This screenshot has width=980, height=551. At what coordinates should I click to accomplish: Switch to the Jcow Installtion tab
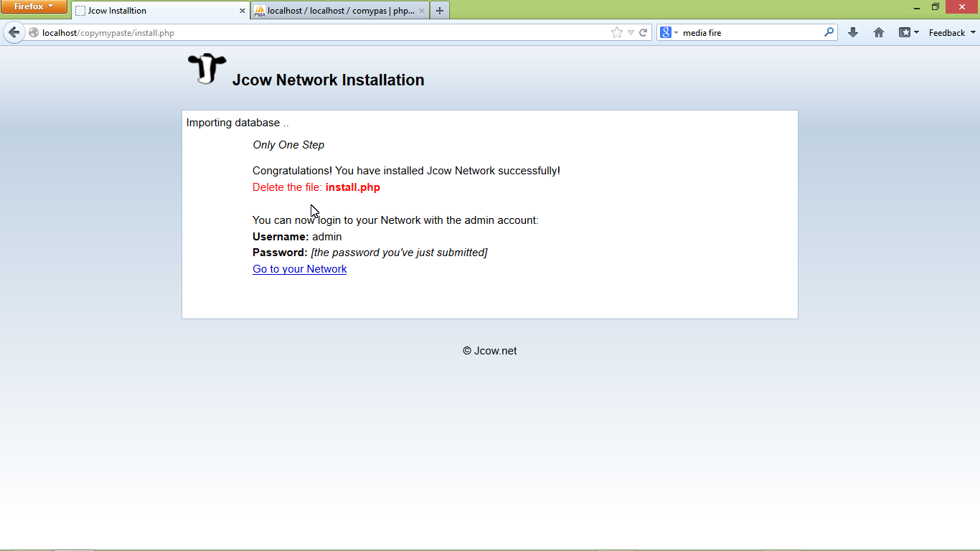pyautogui.click(x=161, y=11)
